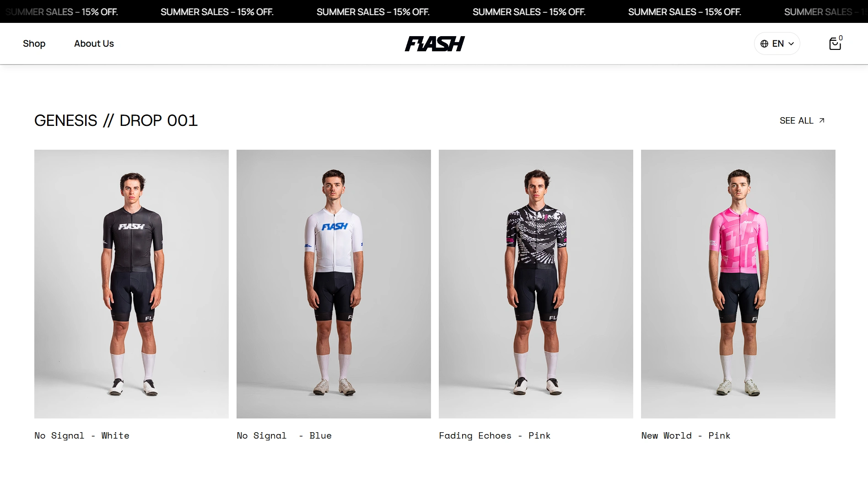View the white and blue jersey photo
Screen dimensions: 868x494
pos(334,284)
